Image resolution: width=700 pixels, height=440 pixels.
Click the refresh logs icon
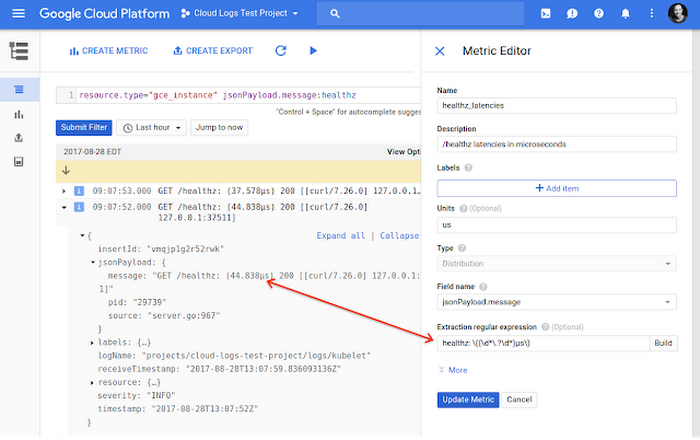pos(281,51)
